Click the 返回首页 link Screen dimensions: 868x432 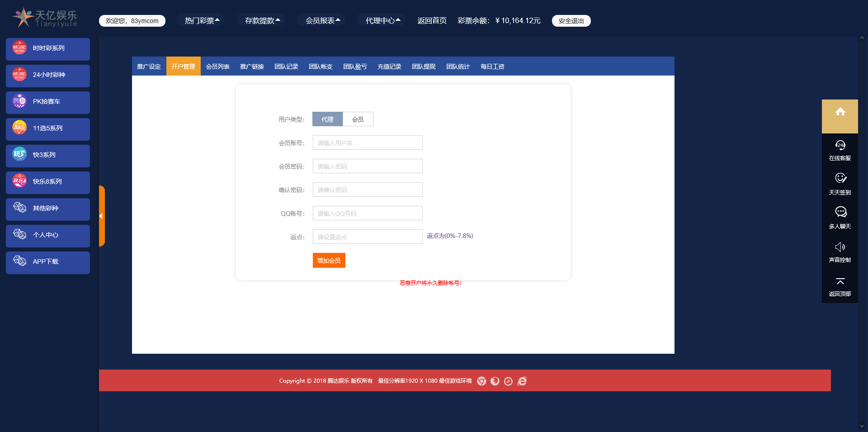(432, 20)
